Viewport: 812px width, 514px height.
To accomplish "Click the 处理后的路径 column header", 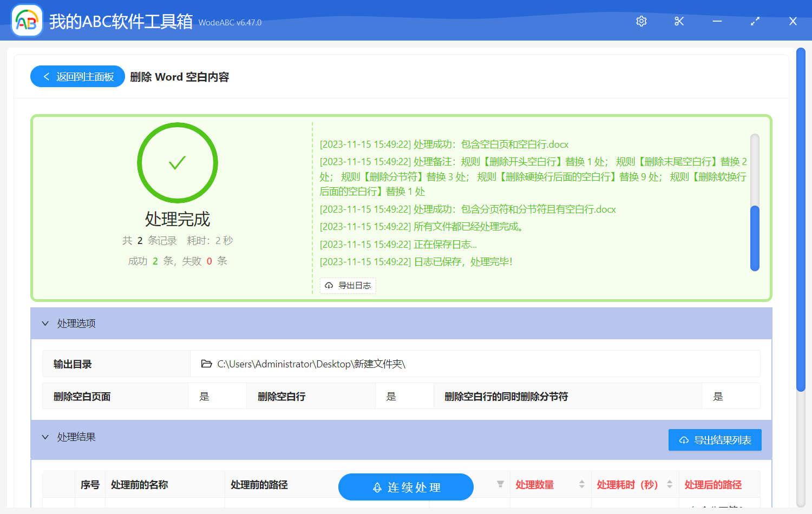I will 713,485.
